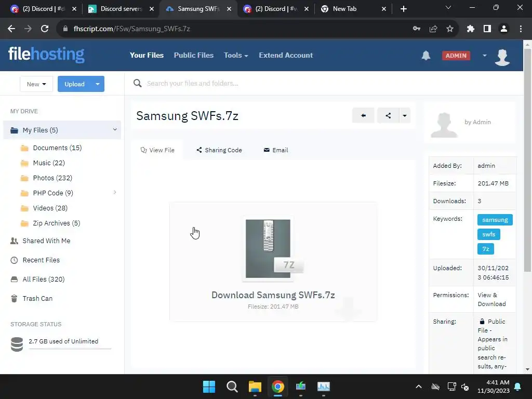Open the Chrome tab search chevron
This screenshot has height=399, width=532.
pos(448,7)
